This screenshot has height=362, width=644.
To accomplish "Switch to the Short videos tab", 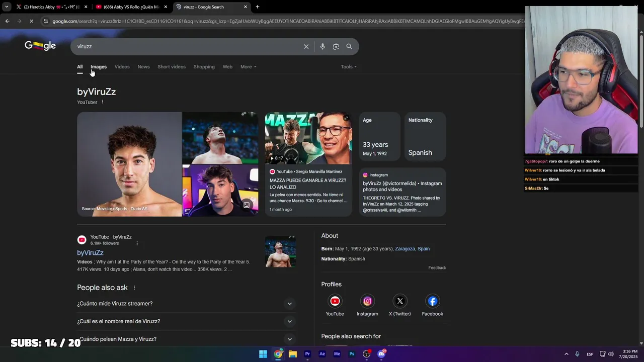I will tap(172, 67).
